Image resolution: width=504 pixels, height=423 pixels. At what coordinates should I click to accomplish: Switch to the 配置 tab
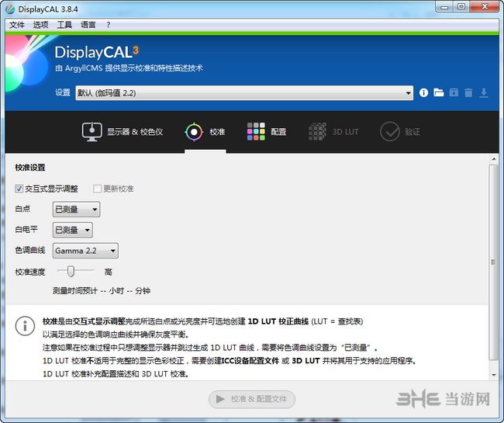point(267,132)
